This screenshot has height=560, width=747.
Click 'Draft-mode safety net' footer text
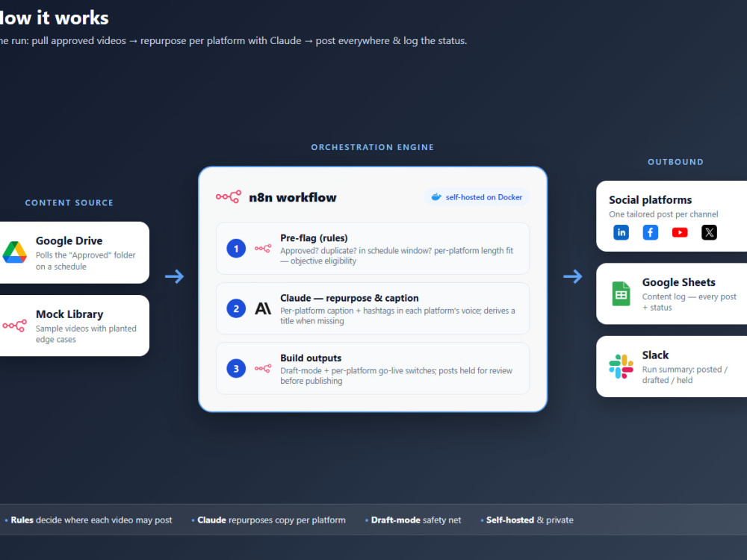coord(416,520)
